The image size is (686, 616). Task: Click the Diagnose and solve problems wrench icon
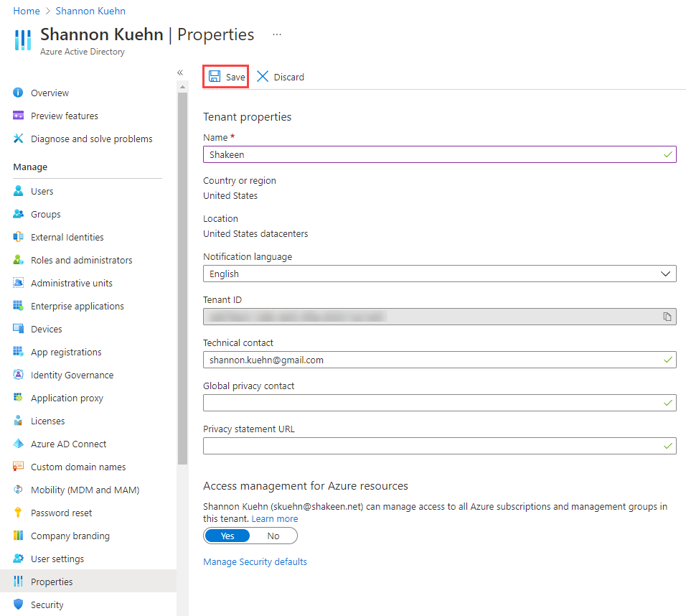[18, 139]
